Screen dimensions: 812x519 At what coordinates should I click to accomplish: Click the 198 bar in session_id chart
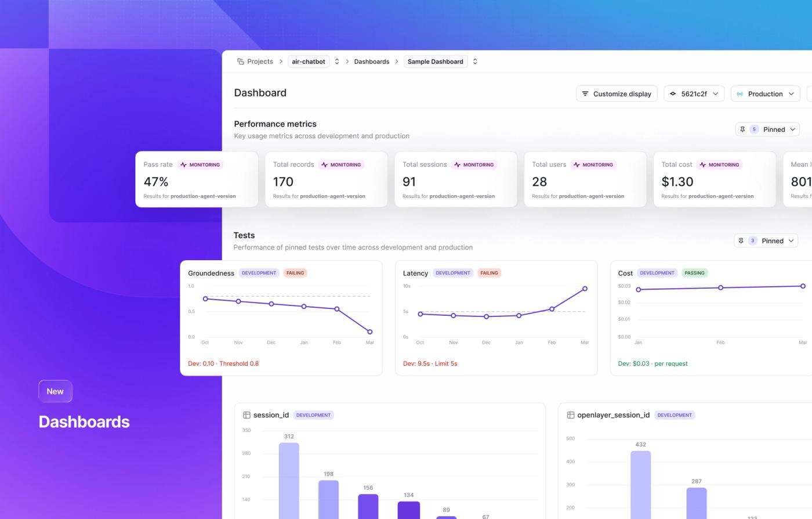tap(328, 499)
